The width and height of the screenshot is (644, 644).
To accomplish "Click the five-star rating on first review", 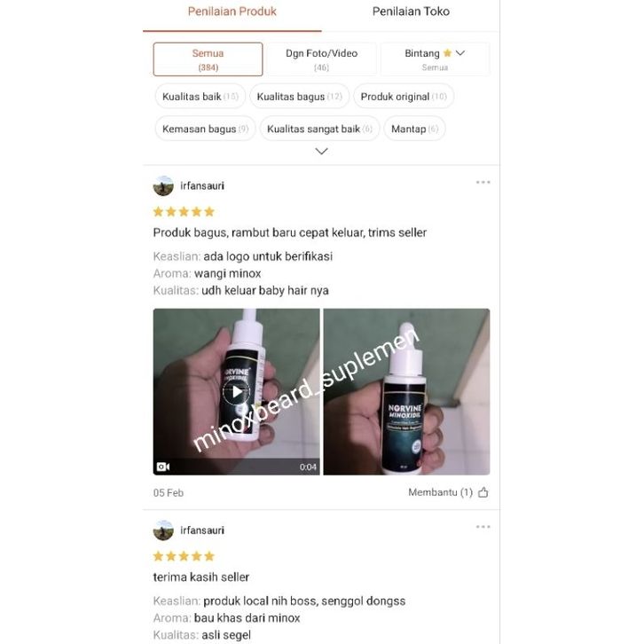I will [184, 212].
